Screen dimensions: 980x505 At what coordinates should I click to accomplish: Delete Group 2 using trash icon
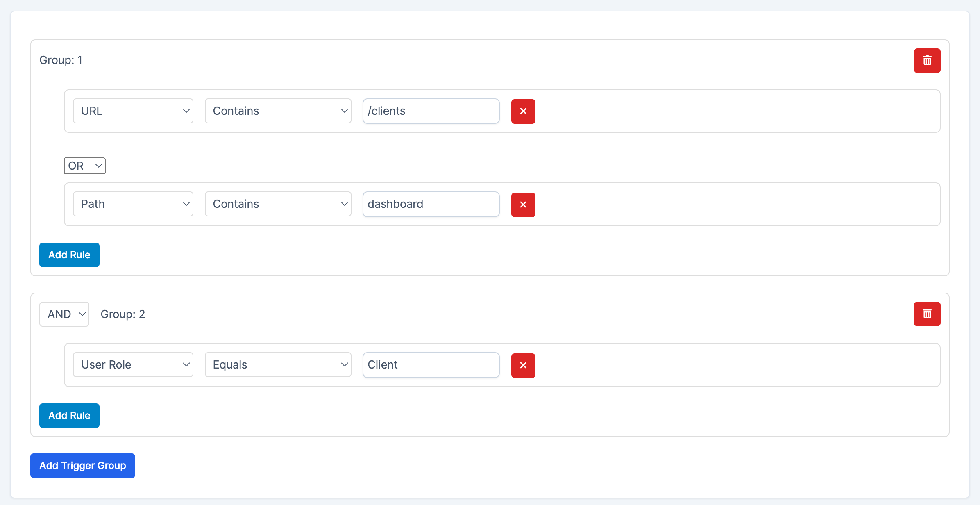[x=927, y=314]
